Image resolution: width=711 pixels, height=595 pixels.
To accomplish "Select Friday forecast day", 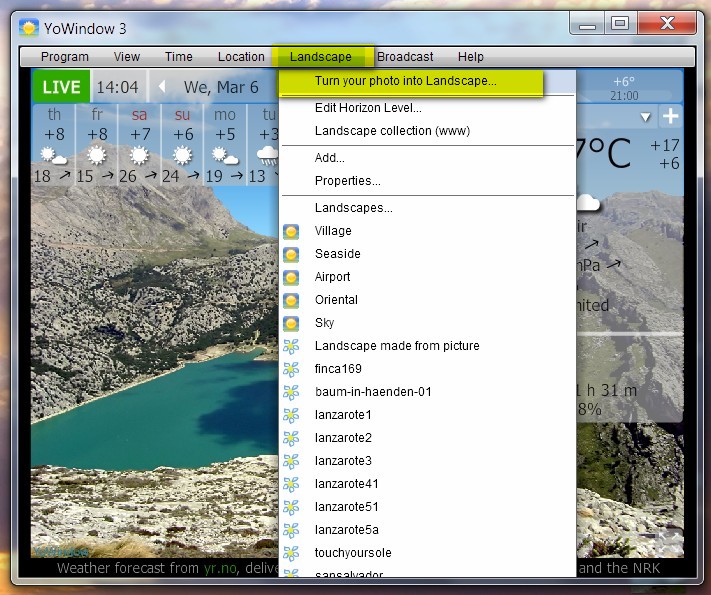I will (x=97, y=145).
